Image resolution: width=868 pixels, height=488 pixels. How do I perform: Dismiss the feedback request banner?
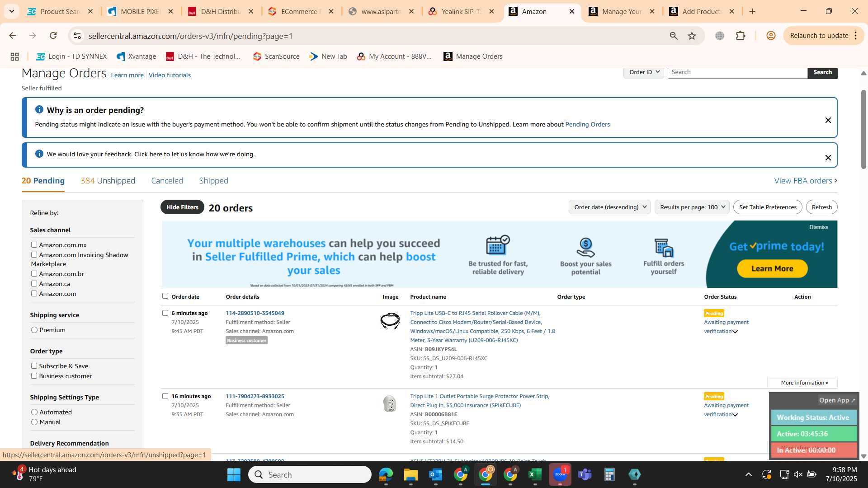click(x=828, y=158)
